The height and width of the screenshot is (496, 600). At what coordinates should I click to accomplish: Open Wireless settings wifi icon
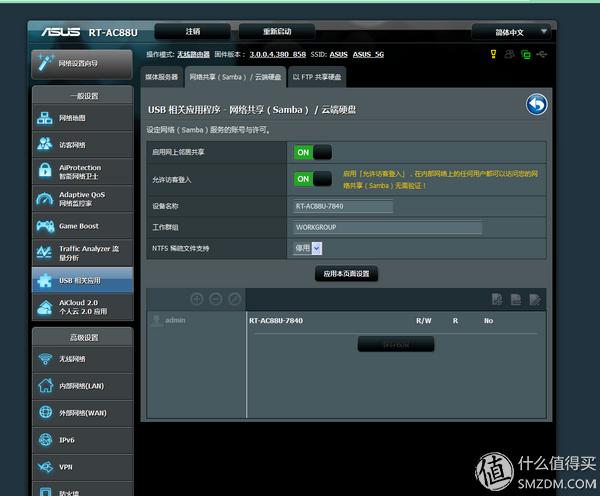(x=45, y=359)
